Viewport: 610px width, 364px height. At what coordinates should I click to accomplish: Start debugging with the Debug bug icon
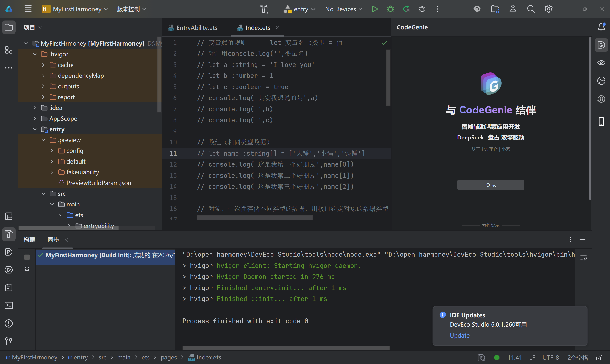390,9
